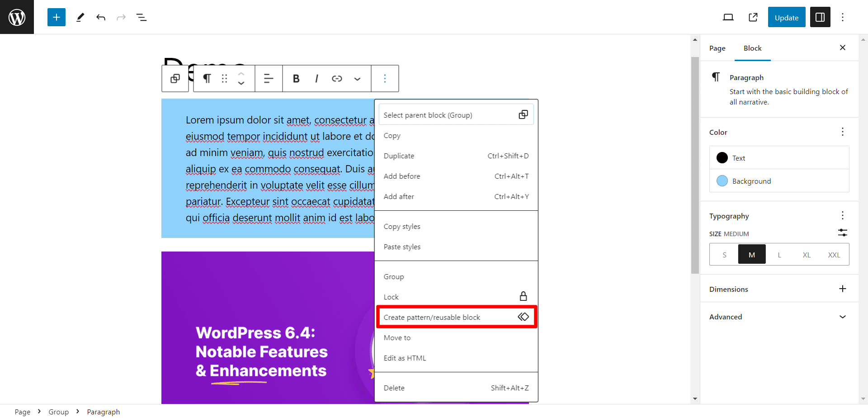Image resolution: width=868 pixels, height=418 pixels.
Task: Switch to the Page tab
Action: coord(717,48)
